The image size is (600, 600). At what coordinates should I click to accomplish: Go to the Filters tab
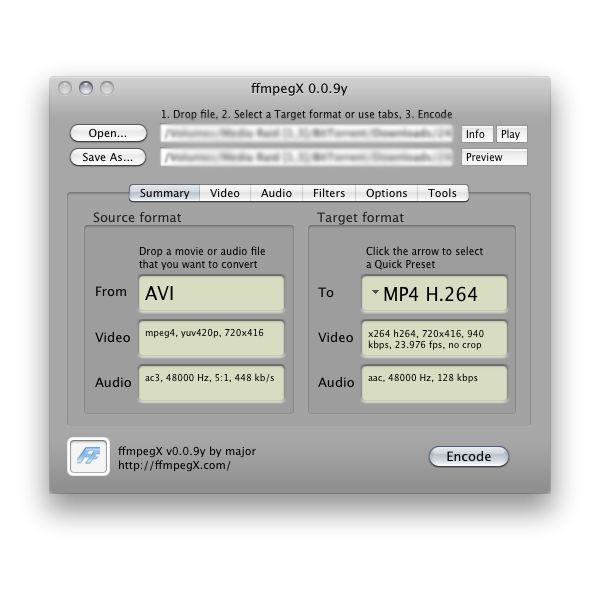click(329, 193)
